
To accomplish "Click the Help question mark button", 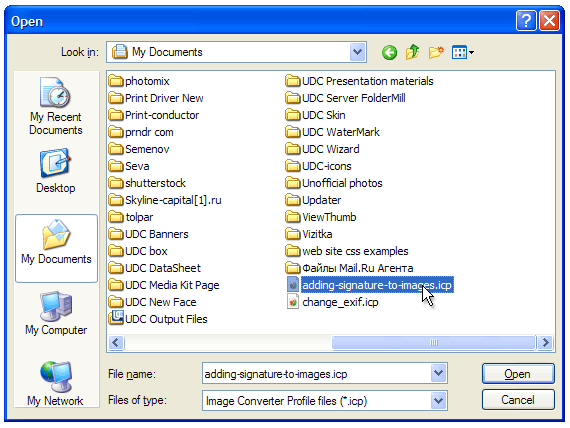I will tap(526, 21).
